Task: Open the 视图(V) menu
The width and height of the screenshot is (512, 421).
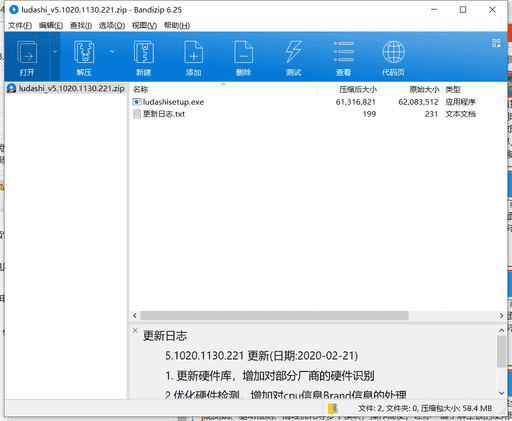Action: pyautogui.click(x=144, y=25)
